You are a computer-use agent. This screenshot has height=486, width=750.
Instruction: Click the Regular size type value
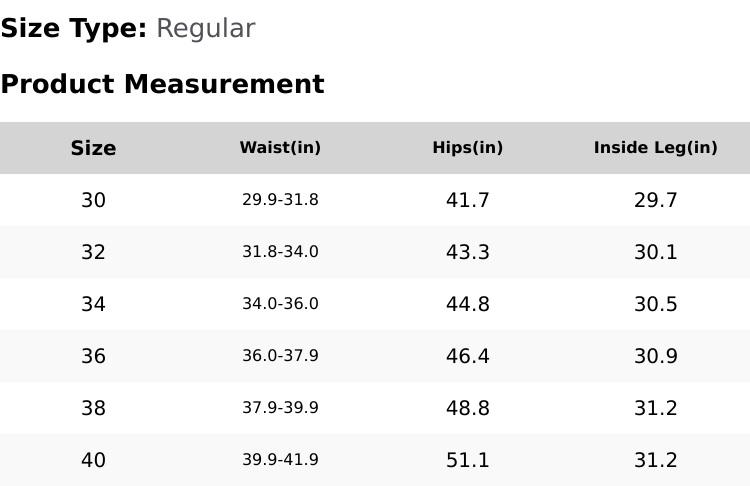[205, 29]
